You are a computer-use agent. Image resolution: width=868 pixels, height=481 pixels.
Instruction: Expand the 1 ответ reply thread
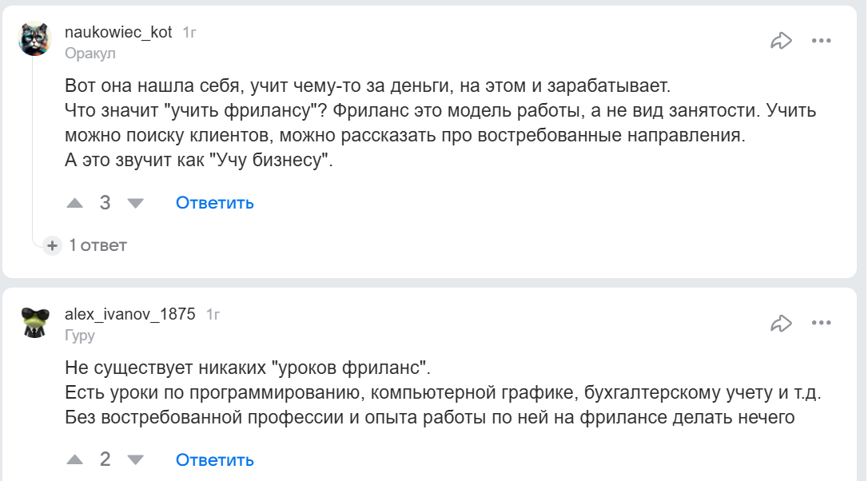point(96,246)
